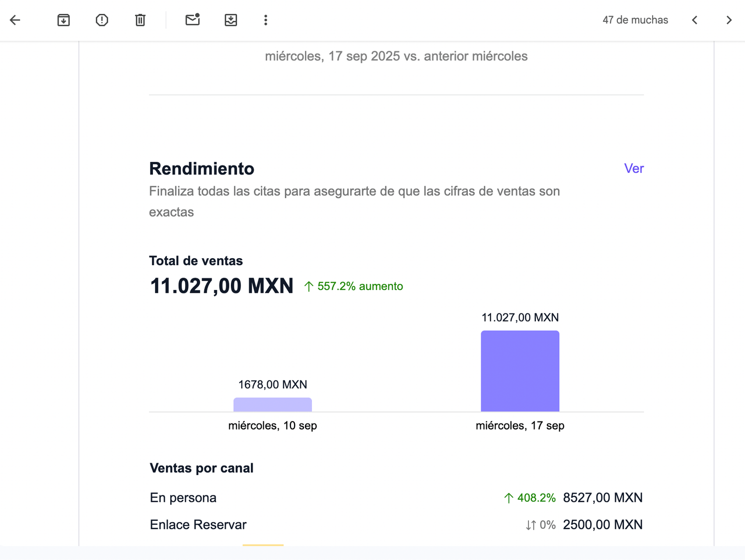Click the Enlace Reservar channel row

[x=198, y=525]
